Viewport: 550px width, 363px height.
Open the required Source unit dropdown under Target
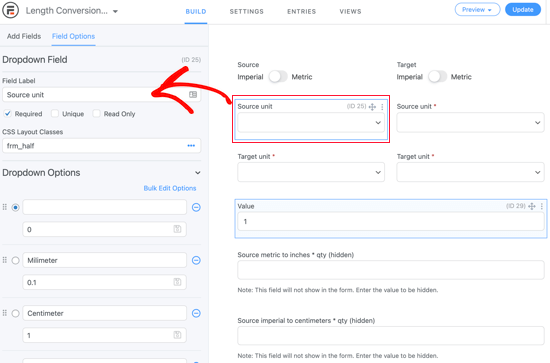[470, 122]
